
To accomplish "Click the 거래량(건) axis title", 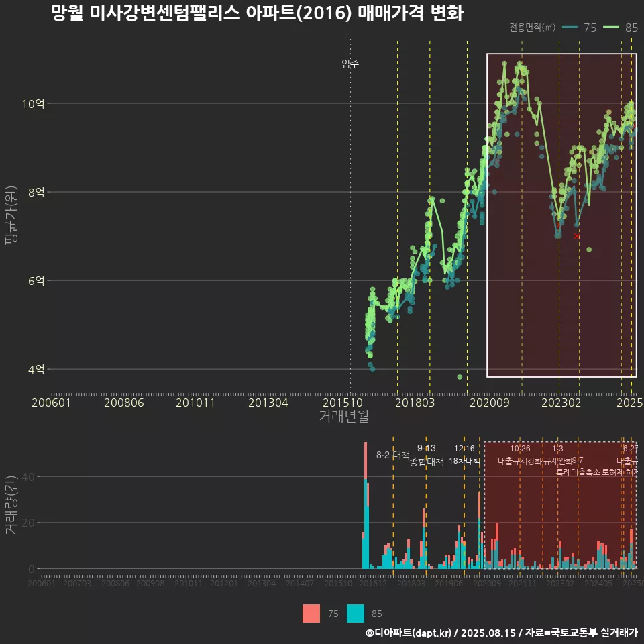I will pos(11,504).
